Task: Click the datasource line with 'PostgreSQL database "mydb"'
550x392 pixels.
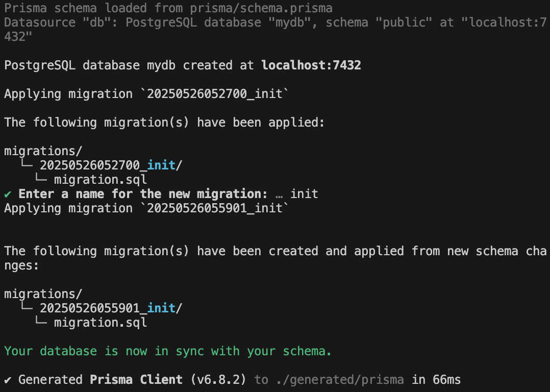Action: coord(276,22)
